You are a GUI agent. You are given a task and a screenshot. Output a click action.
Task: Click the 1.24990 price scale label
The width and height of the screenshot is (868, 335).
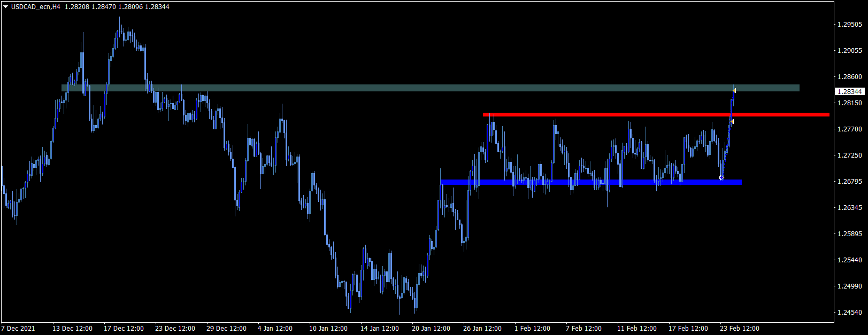pyautogui.click(x=850, y=286)
